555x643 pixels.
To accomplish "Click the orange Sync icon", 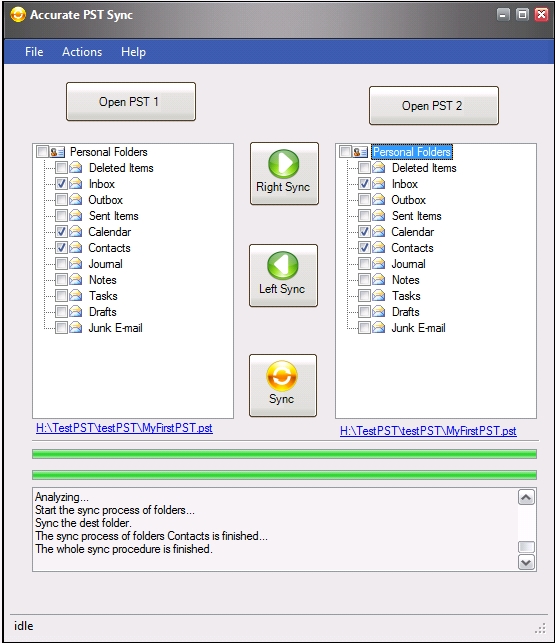I will coord(282,376).
